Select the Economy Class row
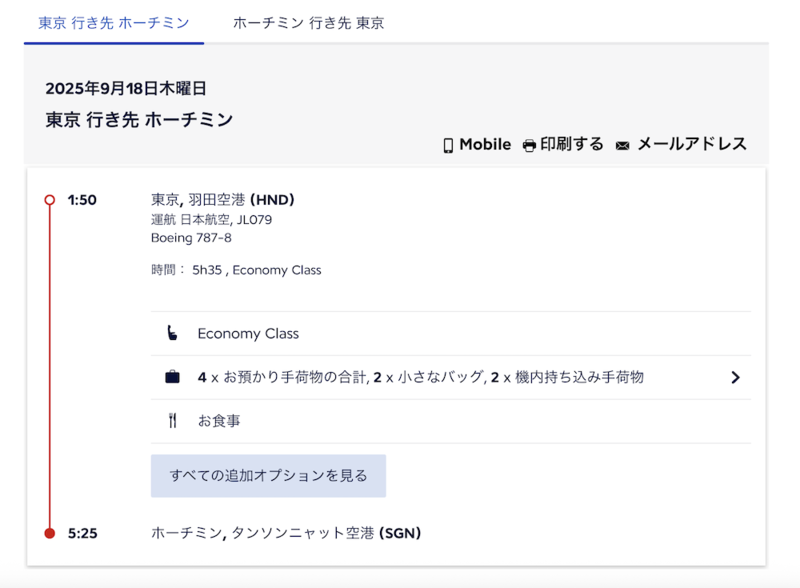Image resolution: width=800 pixels, height=588 pixels. [451, 333]
